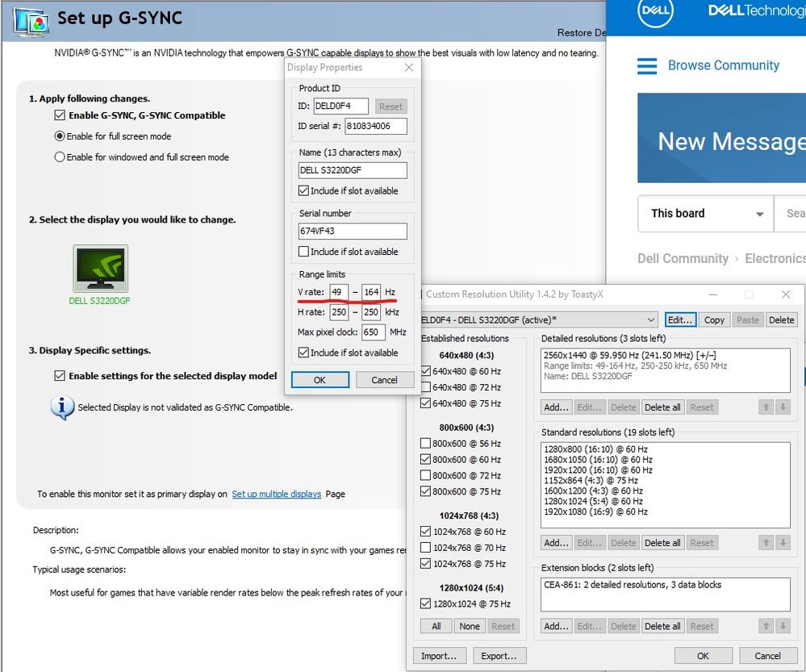Click the Serial number field 674VF43
806x672 pixels.
[353, 231]
